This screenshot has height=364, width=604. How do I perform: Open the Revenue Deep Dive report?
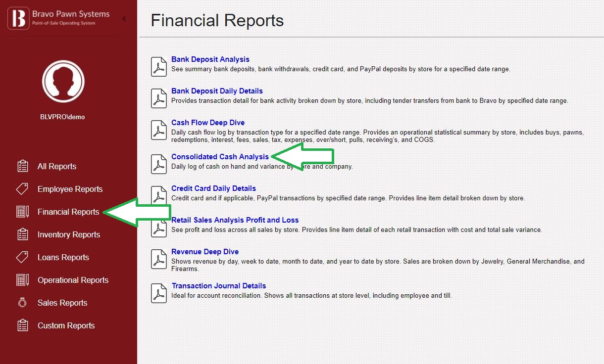tap(205, 252)
